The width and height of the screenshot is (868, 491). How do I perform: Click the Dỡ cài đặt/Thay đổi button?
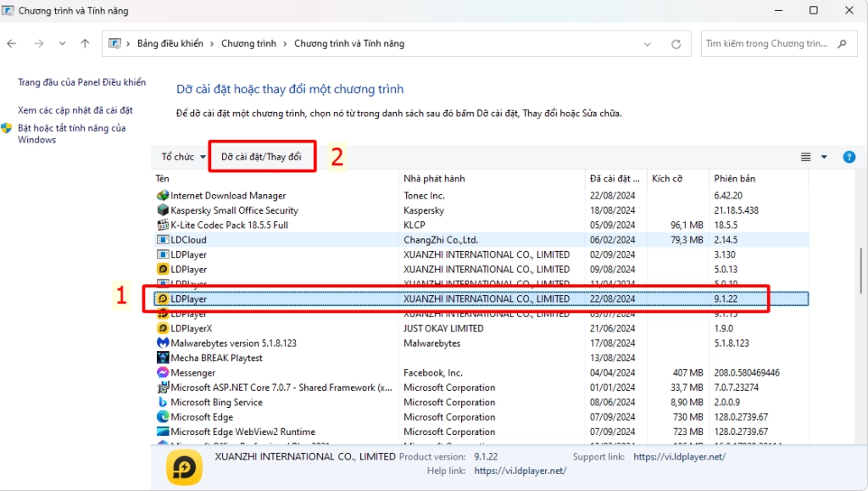pyautogui.click(x=261, y=157)
